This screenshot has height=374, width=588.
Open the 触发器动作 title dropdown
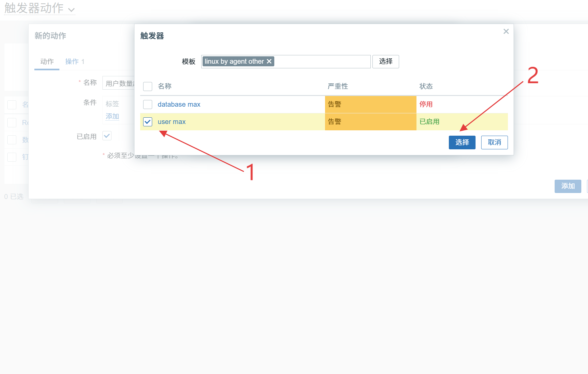tap(39, 8)
